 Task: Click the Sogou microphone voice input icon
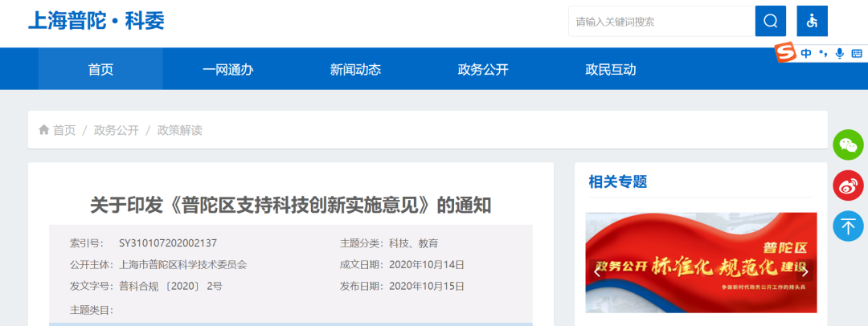pyautogui.click(x=840, y=53)
